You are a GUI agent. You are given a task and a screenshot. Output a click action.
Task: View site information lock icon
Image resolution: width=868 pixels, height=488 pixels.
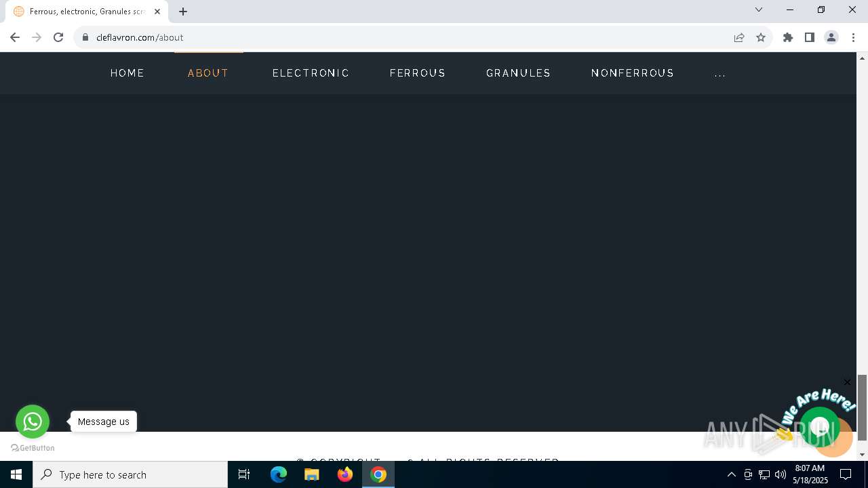click(x=85, y=37)
